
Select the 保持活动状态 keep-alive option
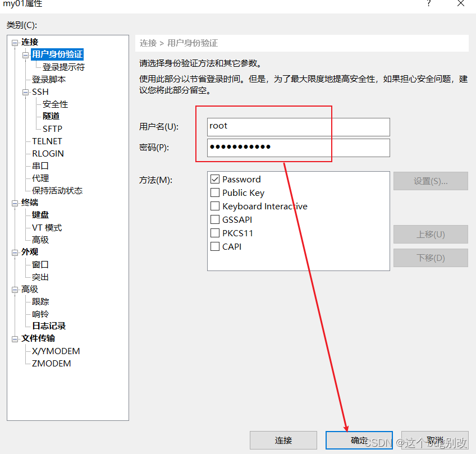58,190
